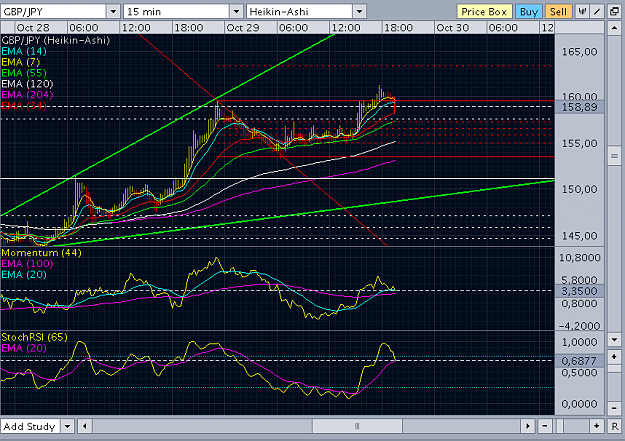Viewport: 625px width, 441px height.
Task: Click the 0,6877 StochRSI value marker
Action: pyautogui.click(x=580, y=361)
